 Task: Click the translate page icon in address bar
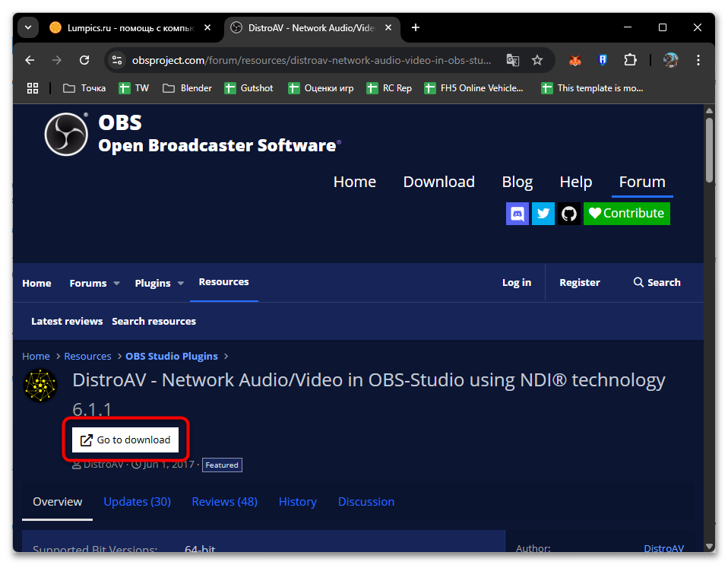[513, 60]
